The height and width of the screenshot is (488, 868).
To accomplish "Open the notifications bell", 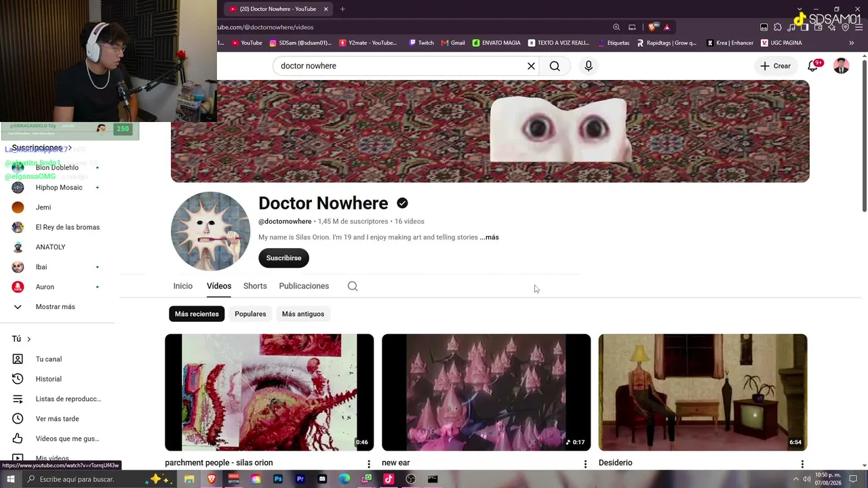I will click(812, 66).
